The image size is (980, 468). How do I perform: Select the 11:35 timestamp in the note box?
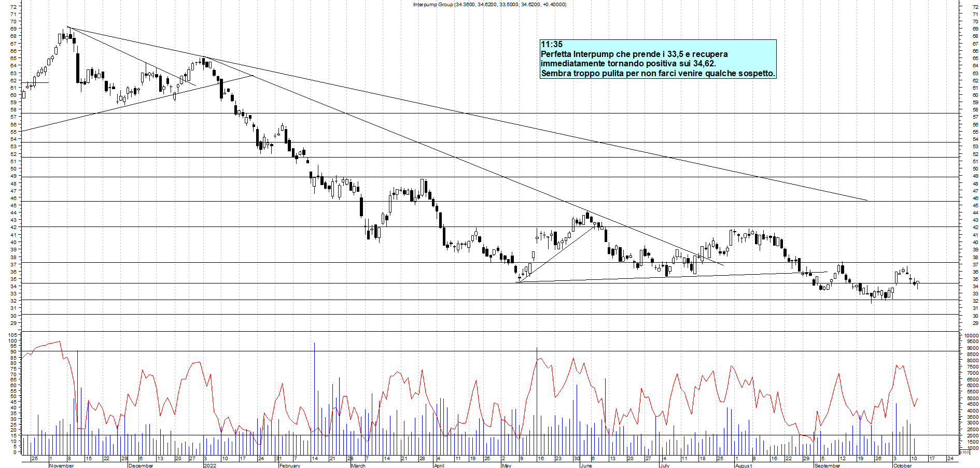(x=552, y=45)
